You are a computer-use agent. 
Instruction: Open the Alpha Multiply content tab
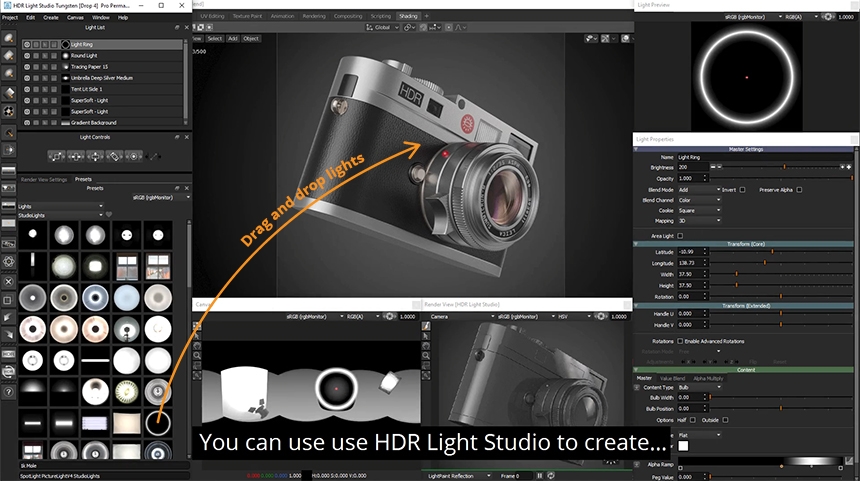click(x=708, y=378)
